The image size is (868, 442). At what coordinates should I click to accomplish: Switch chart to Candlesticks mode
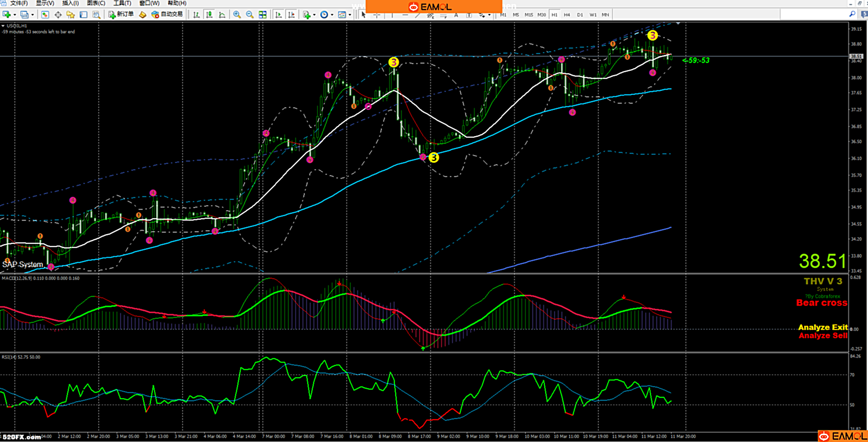tap(209, 15)
